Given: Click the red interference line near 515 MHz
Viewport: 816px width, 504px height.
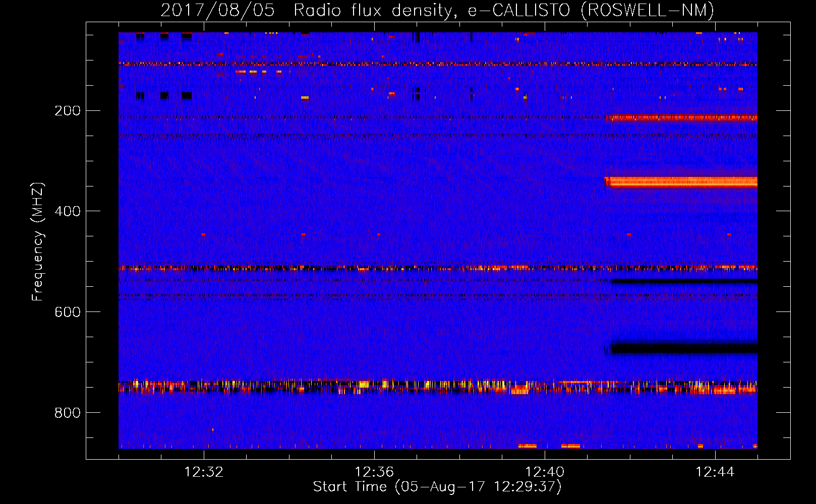Looking at the screenshot, I should (x=438, y=268).
